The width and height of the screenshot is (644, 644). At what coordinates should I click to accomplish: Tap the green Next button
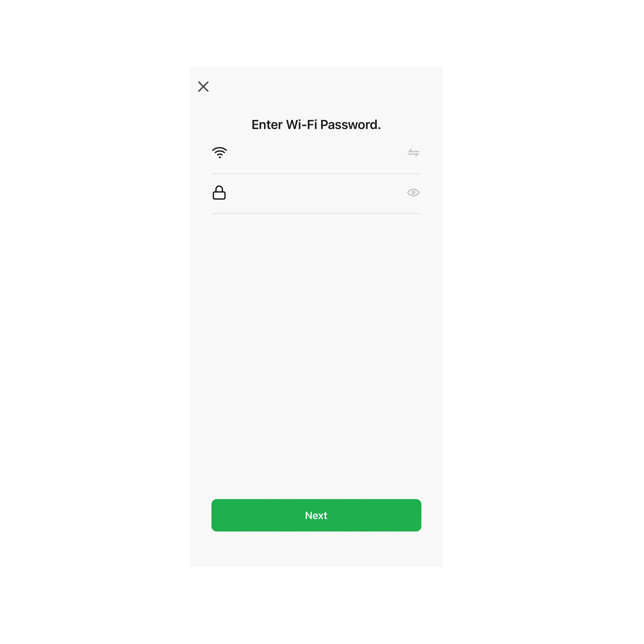click(316, 515)
